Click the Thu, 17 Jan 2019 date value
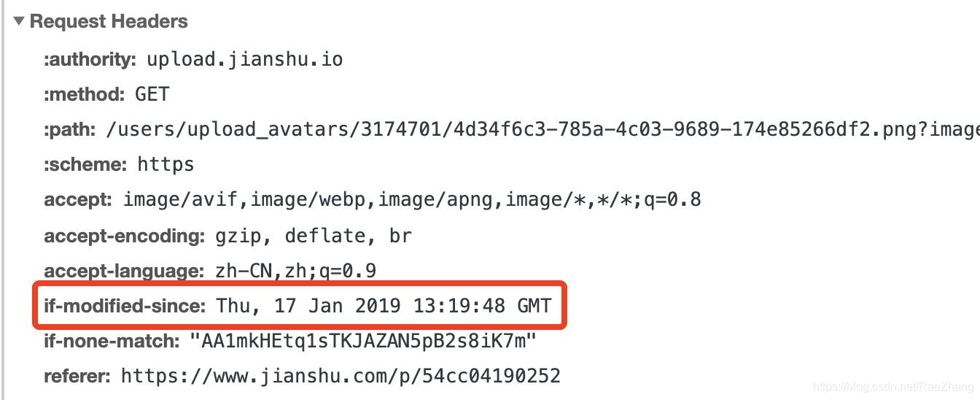This screenshot has height=400, width=980. (384, 306)
